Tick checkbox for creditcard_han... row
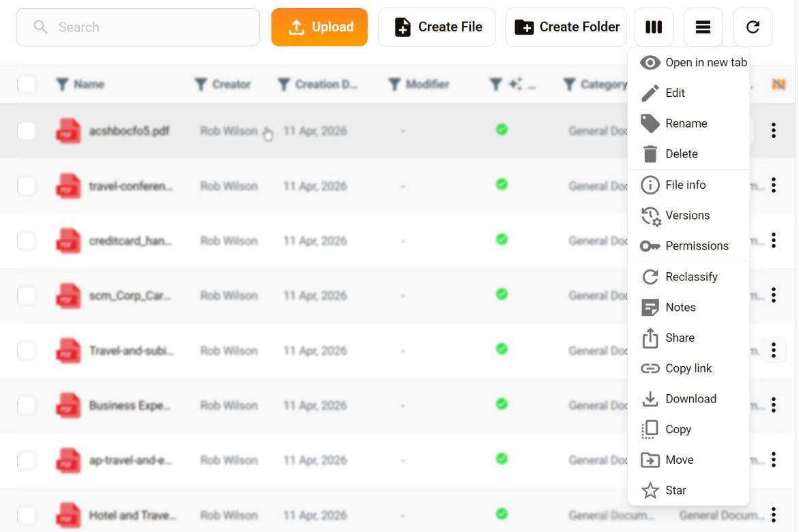This screenshot has width=799, height=532. pos(27,241)
